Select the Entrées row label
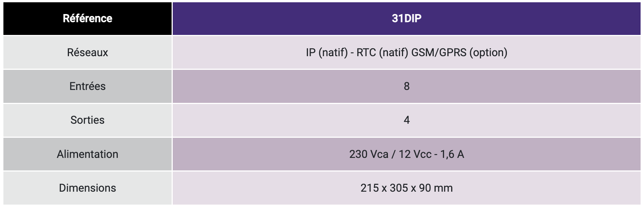The image size is (644, 208). pyautogui.click(x=88, y=86)
